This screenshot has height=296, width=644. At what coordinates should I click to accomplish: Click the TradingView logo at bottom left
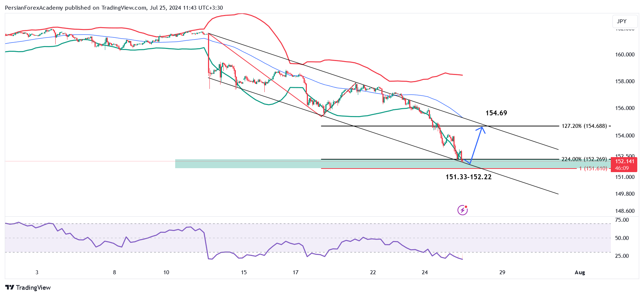point(28,287)
